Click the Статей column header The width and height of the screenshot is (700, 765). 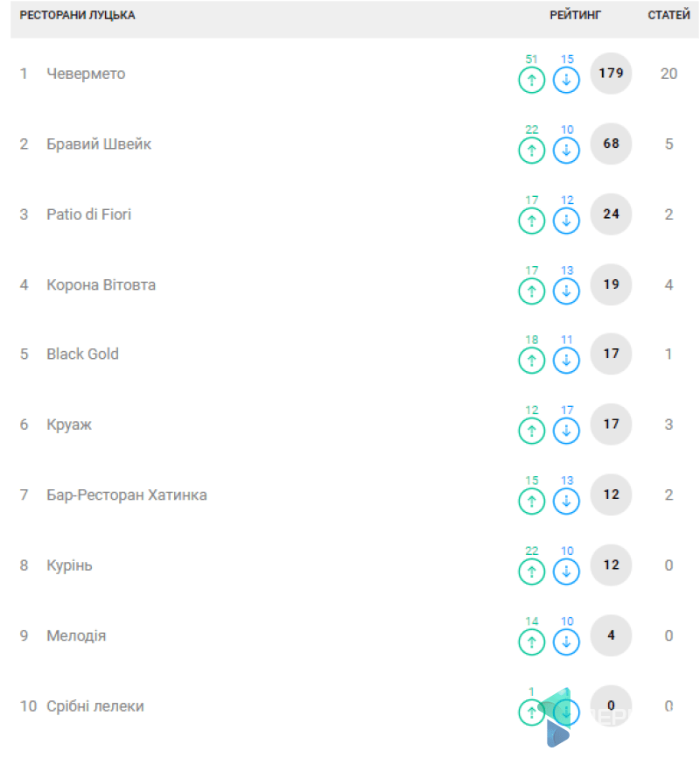pyautogui.click(x=668, y=16)
